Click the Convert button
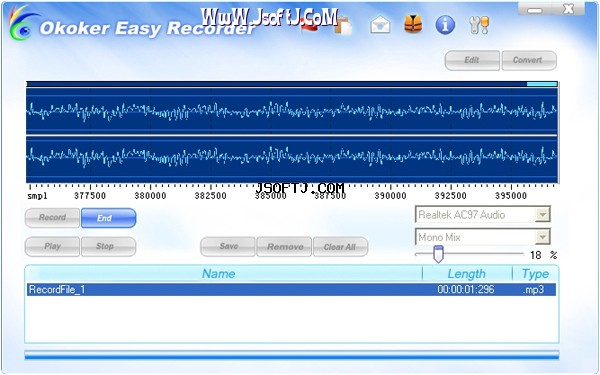Screen dimensions: 600x375 point(529,60)
